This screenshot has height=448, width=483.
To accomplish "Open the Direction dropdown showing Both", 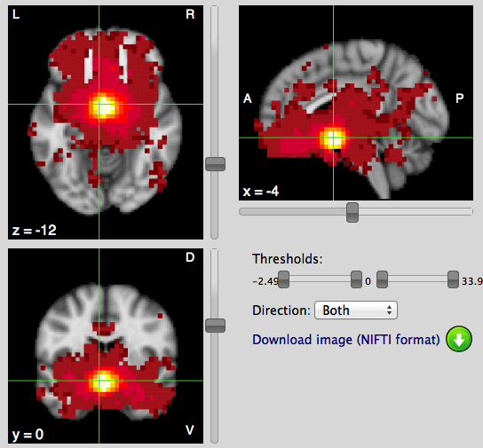I will 356,310.
